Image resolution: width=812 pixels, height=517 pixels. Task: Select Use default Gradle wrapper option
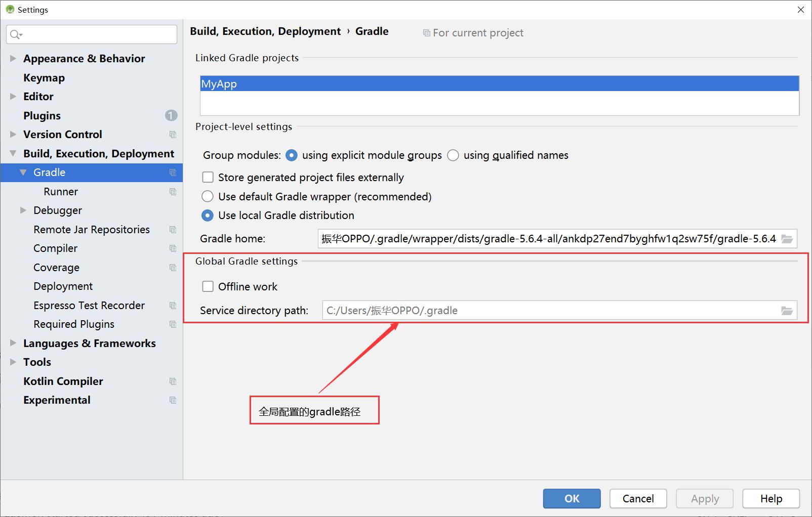[208, 196]
